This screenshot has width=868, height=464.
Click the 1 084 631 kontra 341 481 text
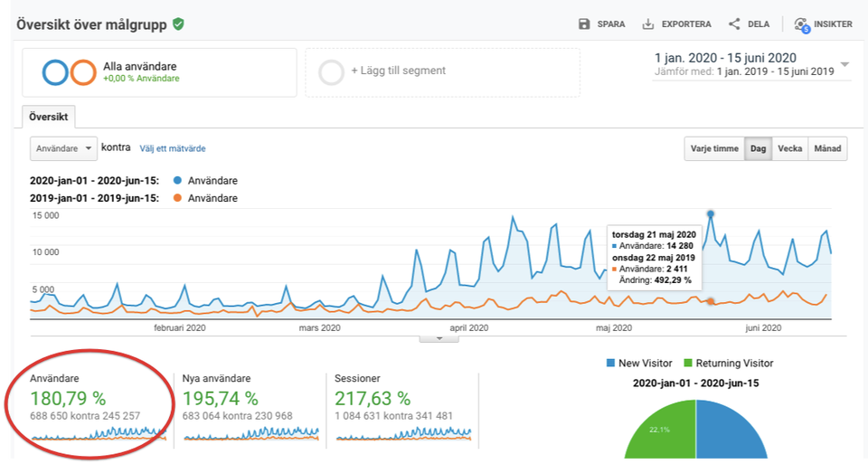coord(393,416)
